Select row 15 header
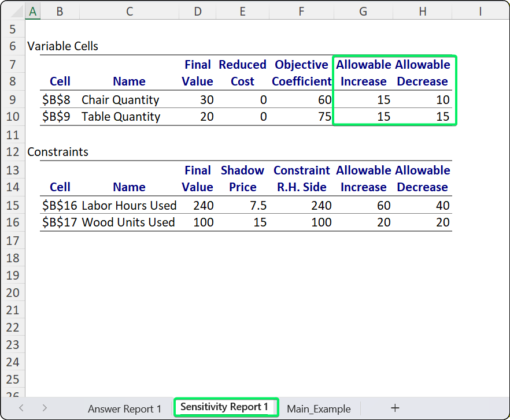510x420 pixels. click(x=13, y=205)
